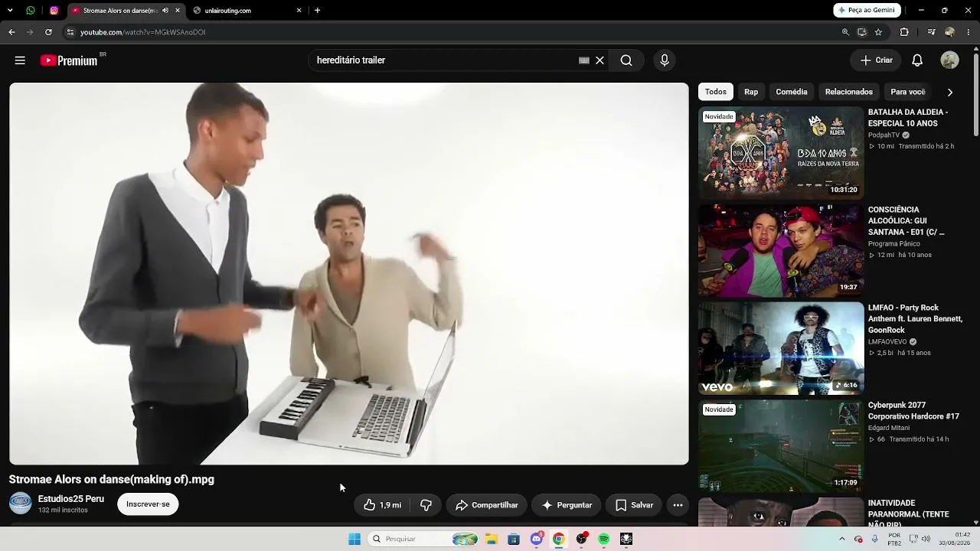Like the video with thumbs up

coord(383,505)
